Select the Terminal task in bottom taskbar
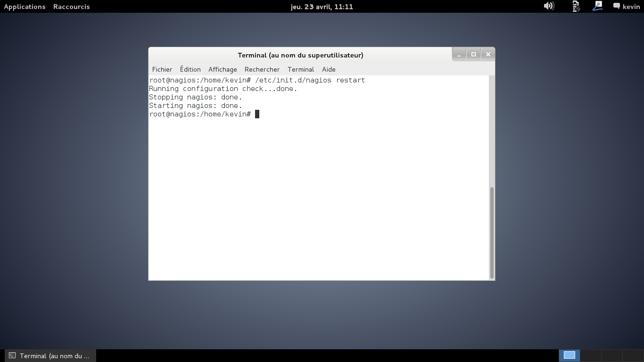The image size is (644, 362). point(50,356)
